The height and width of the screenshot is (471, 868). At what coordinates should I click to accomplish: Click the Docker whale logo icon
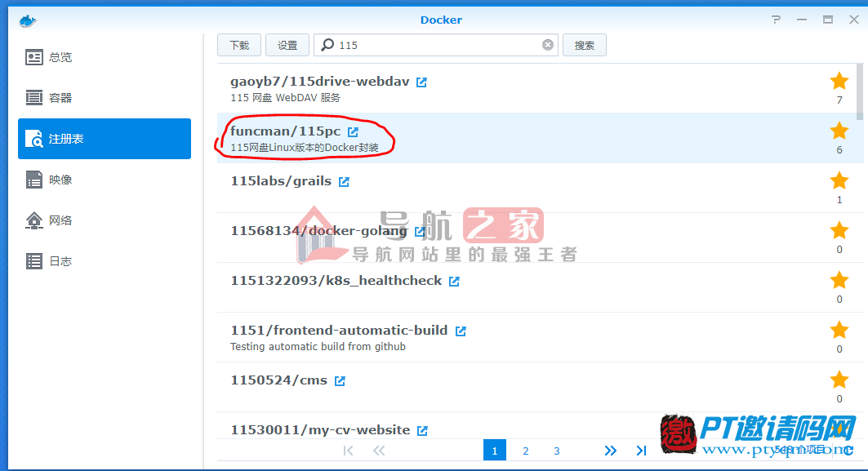click(x=27, y=21)
